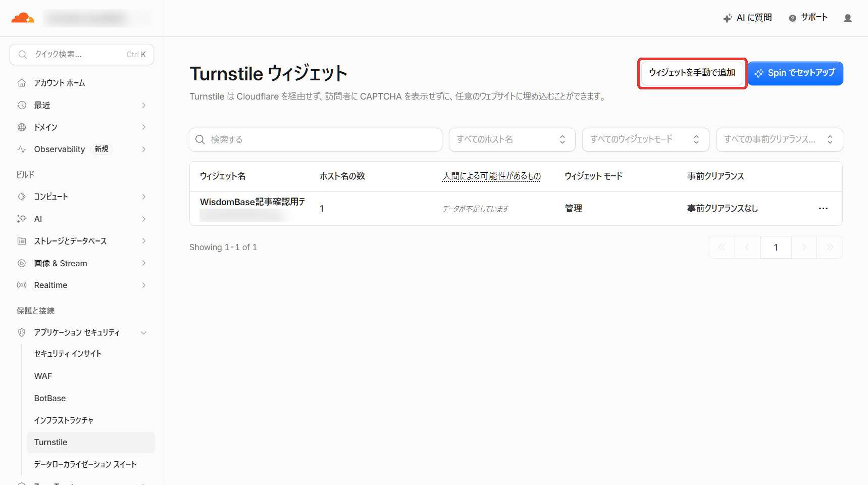Open WAF in sidebar
Viewport: 868px width, 485px height.
coord(43,376)
